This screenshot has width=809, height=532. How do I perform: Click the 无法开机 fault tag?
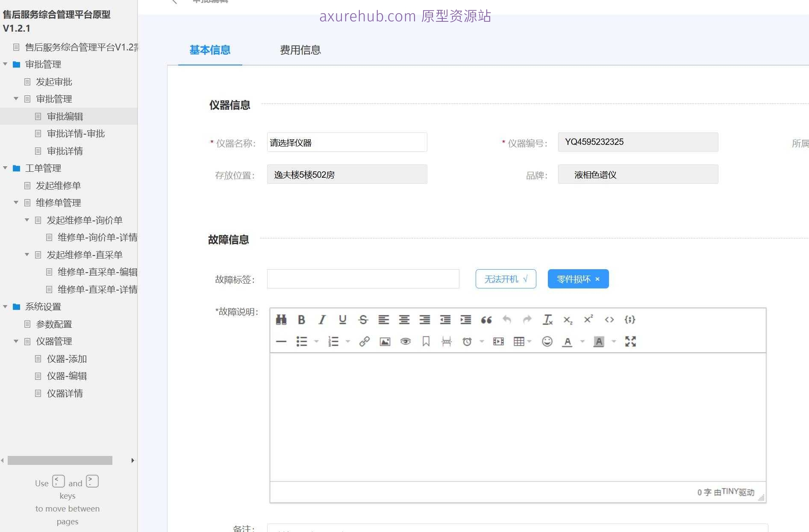[506, 279]
